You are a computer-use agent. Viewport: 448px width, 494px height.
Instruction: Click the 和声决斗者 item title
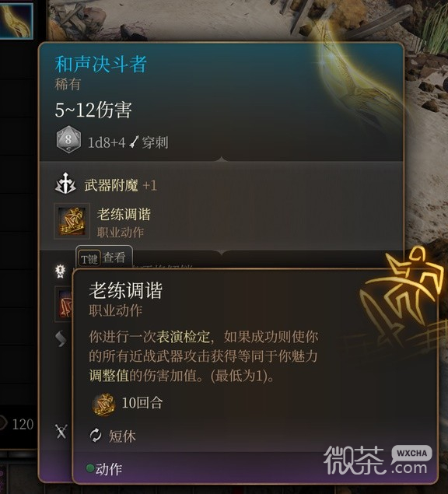point(101,65)
